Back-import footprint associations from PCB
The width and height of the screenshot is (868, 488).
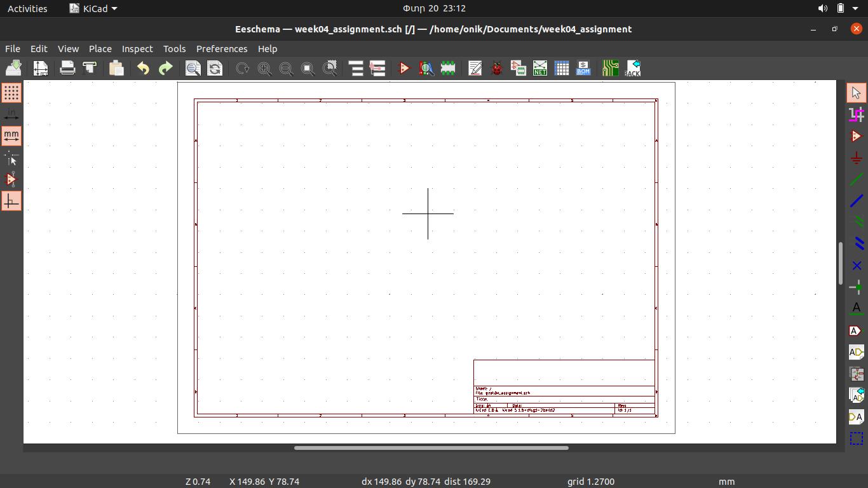633,68
